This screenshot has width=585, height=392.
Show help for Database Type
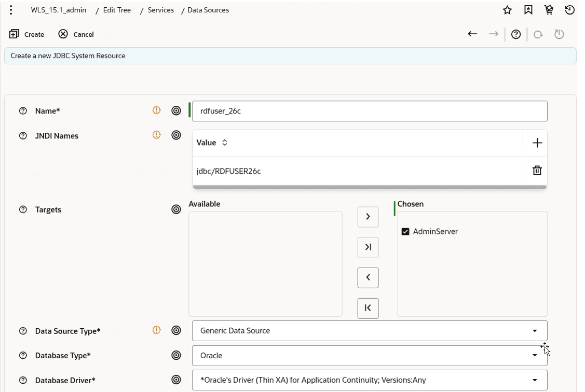(23, 356)
